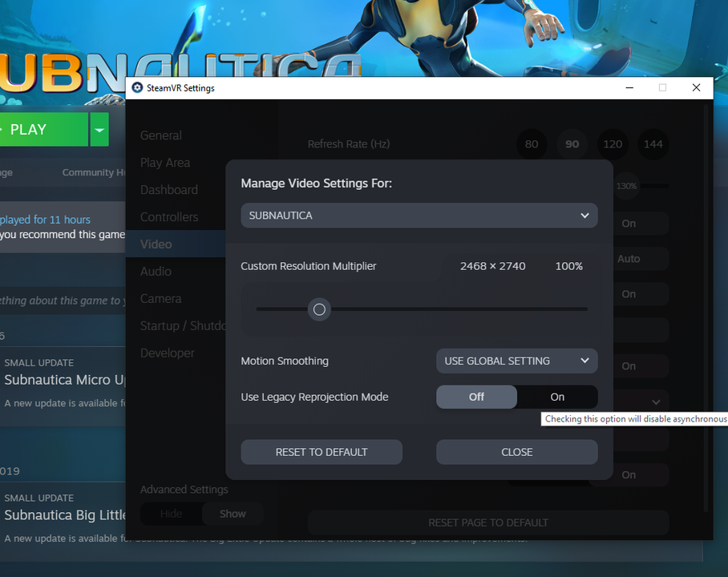Open Motion Smoothing USE GLOBAL SETTING dropdown

point(517,361)
